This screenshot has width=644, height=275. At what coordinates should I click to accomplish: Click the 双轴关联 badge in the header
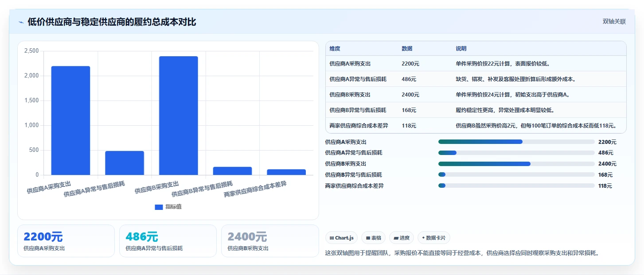coord(614,22)
